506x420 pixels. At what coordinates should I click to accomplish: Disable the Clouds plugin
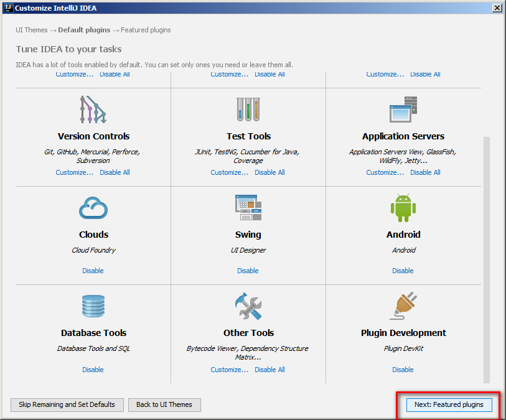(x=93, y=271)
